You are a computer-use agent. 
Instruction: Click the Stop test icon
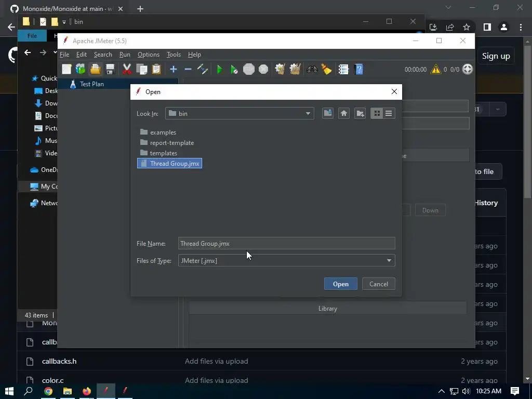point(249,69)
